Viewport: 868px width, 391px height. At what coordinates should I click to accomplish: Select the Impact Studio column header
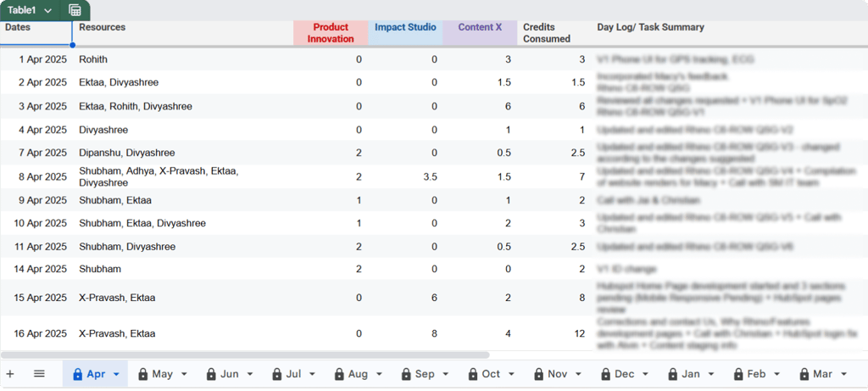tap(405, 33)
